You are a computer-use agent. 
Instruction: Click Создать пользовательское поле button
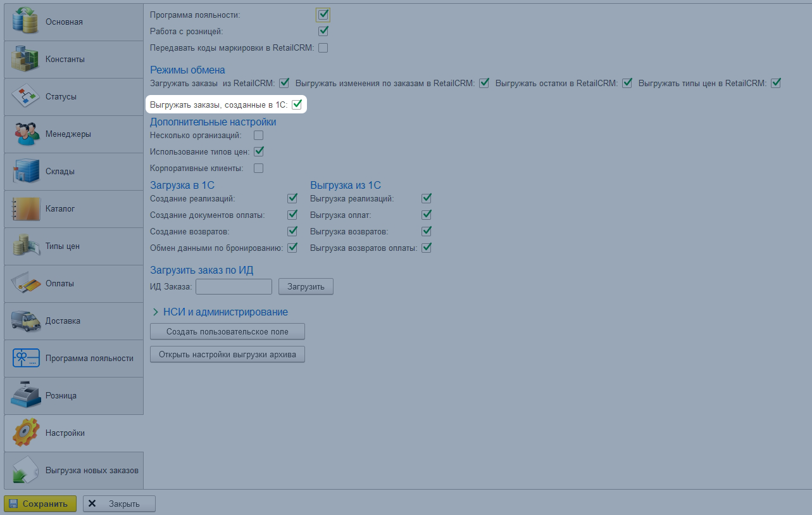tap(227, 331)
